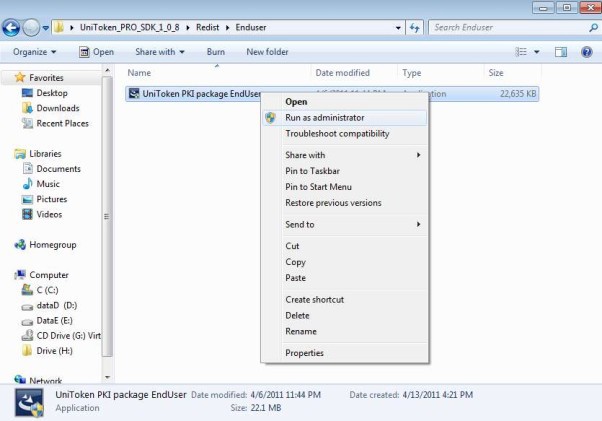Click the Burn toolbar button
Screen dimensions: 602x421
(x=216, y=52)
